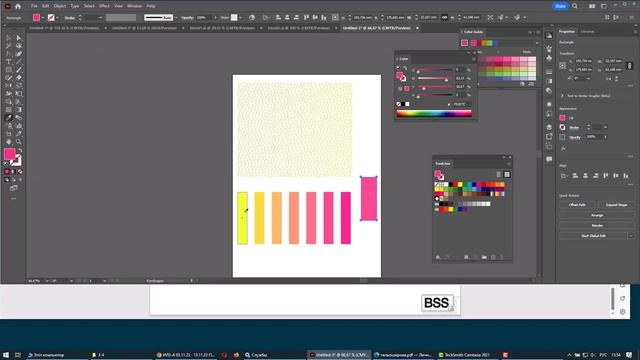This screenshot has height=360, width=640.
Task: Open the Effect menu
Action: click(104, 6)
